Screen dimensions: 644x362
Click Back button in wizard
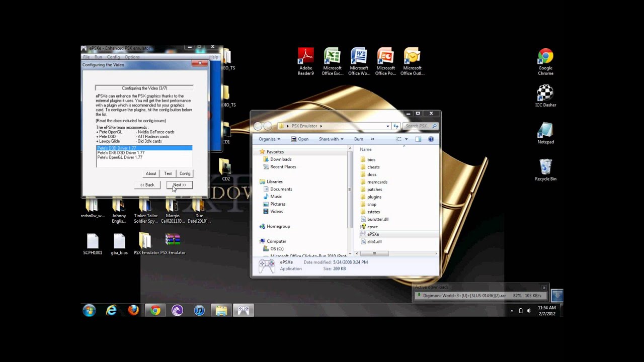pyautogui.click(x=147, y=185)
